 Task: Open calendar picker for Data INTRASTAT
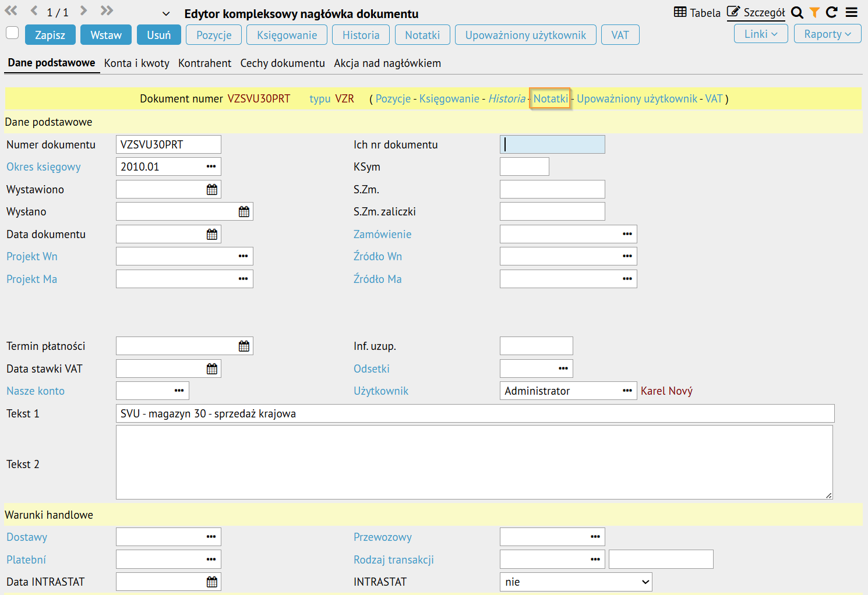(212, 582)
